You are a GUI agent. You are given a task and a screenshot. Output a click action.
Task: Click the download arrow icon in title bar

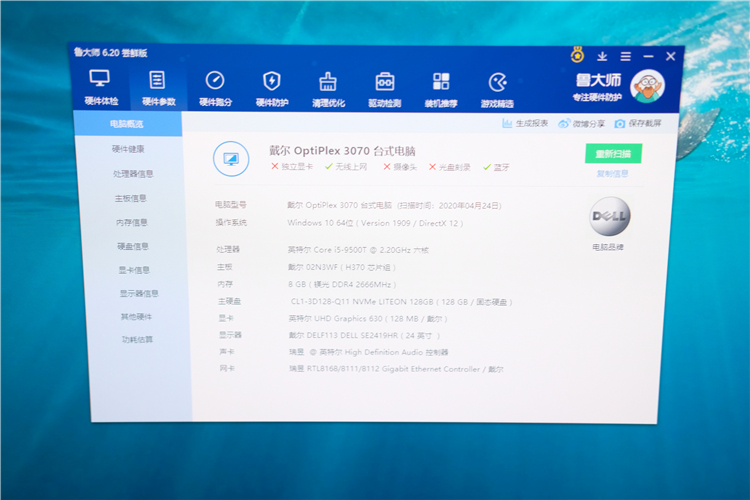click(x=602, y=56)
